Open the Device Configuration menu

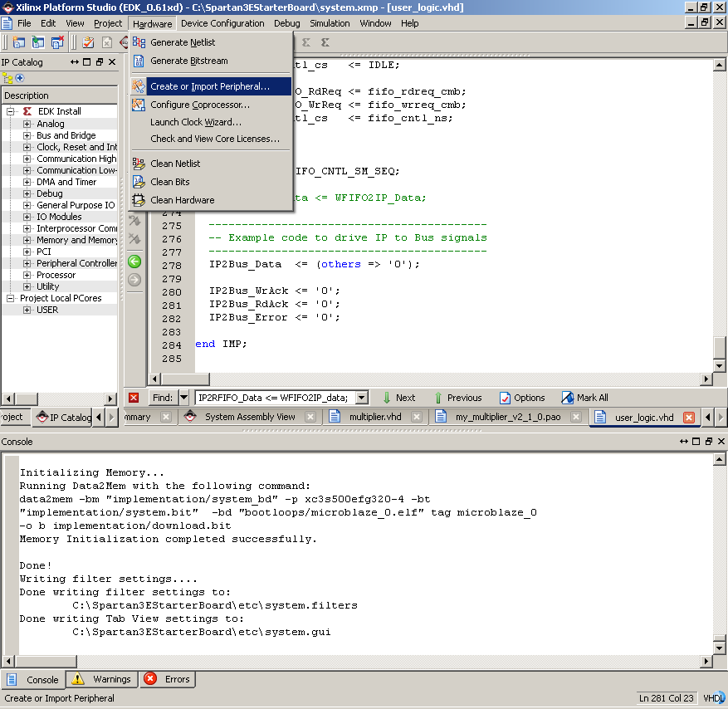pos(222,23)
